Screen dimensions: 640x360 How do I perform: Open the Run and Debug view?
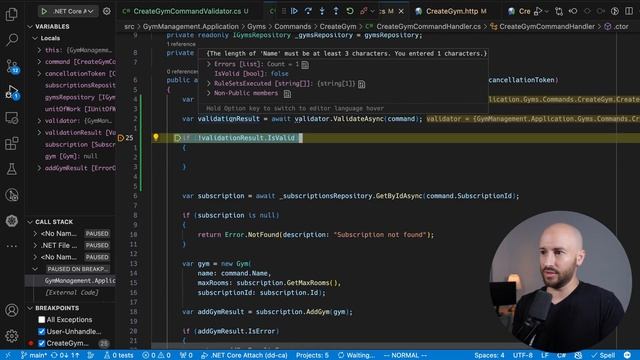tap(11, 92)
